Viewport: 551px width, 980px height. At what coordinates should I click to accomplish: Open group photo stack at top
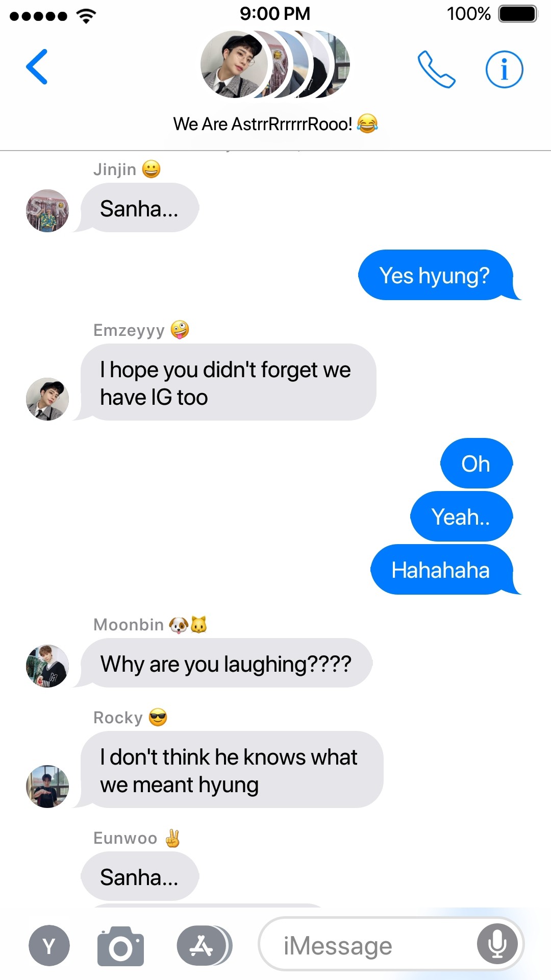coord(275,64)
